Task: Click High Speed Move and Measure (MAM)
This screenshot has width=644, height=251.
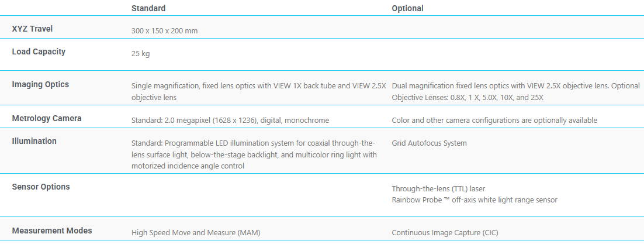Action: pos(196,232)
